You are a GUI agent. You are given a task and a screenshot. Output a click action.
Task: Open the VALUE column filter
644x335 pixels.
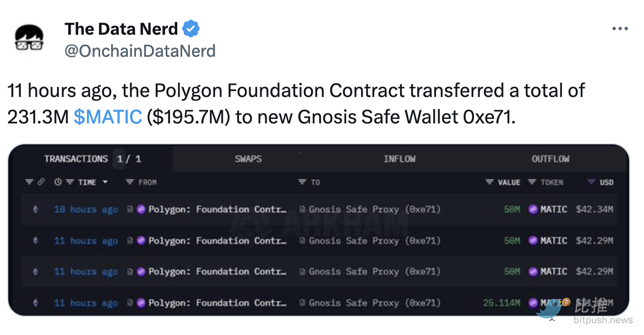coord(489,182)
